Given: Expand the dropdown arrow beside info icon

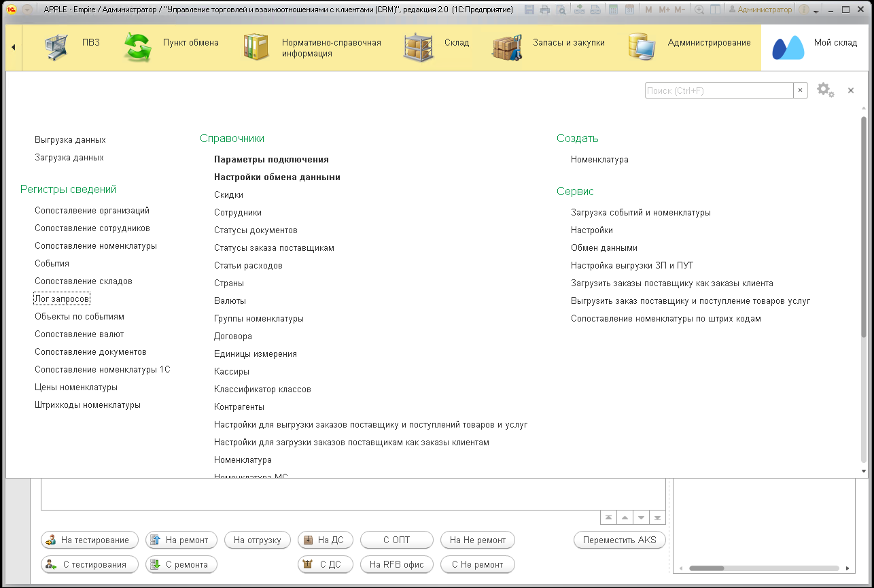Looking at the screenshot, I should pos(816,10).
